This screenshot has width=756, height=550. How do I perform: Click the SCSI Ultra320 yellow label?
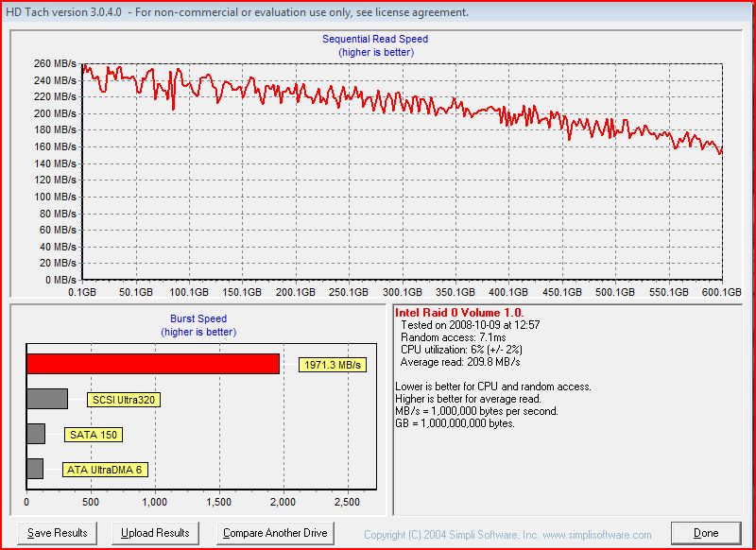click(123, 400)
